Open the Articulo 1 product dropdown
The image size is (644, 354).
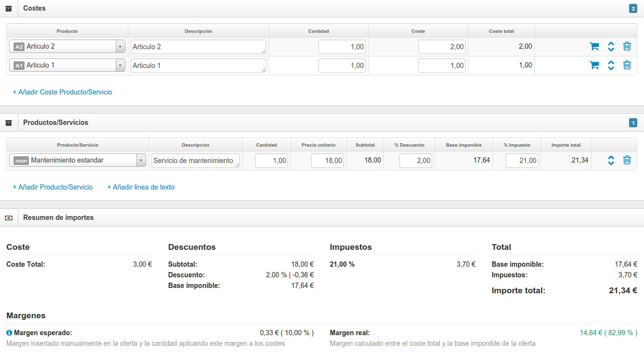67,65
